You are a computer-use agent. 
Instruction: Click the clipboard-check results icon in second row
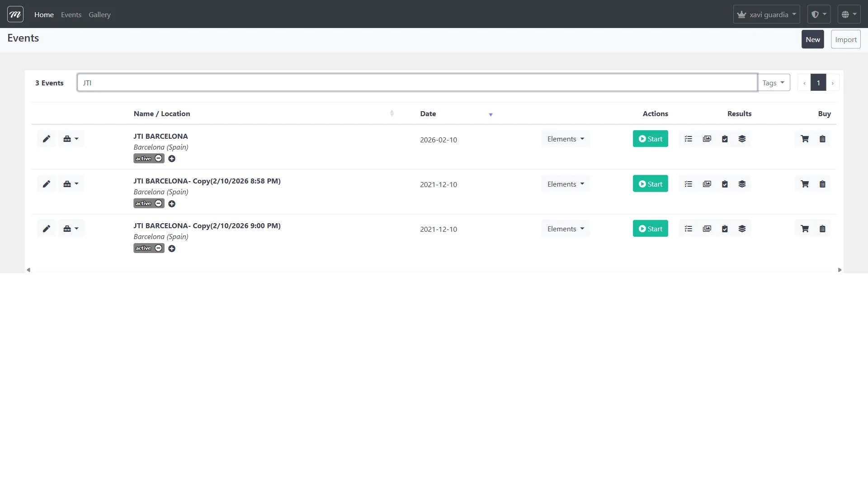point(725,184)
